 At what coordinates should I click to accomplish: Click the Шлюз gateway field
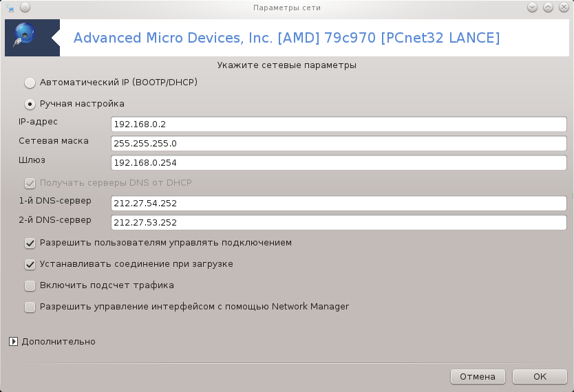click(339, 163)
